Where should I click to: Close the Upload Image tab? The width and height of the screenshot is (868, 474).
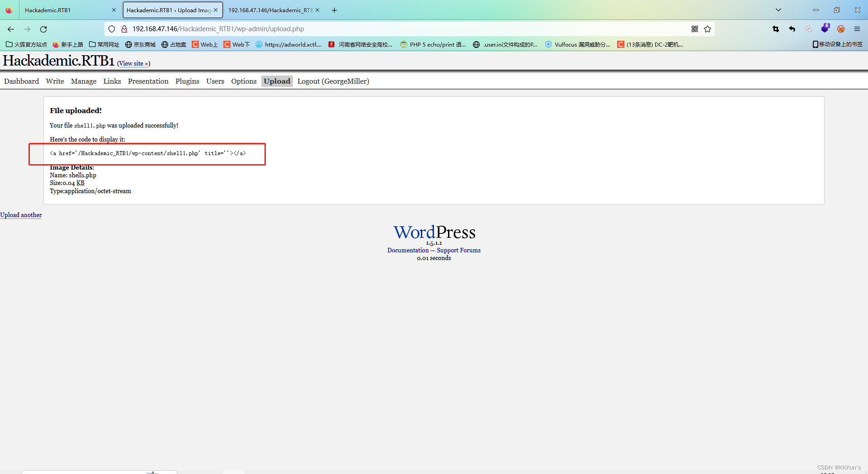point(216,10)
